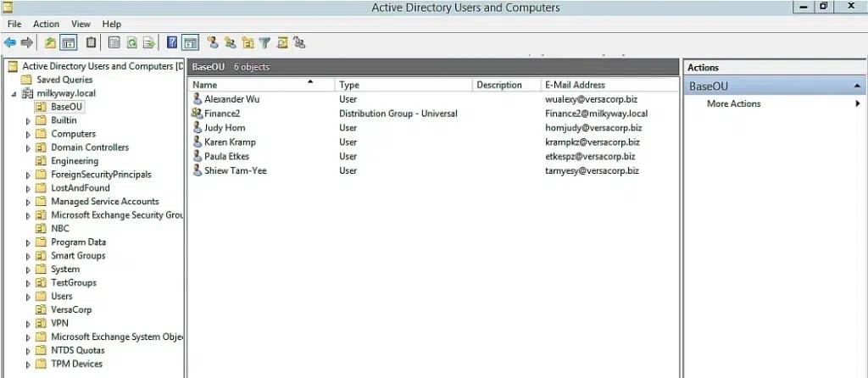
Task: Select the BaseOU tree node
Action: point(67,106)
